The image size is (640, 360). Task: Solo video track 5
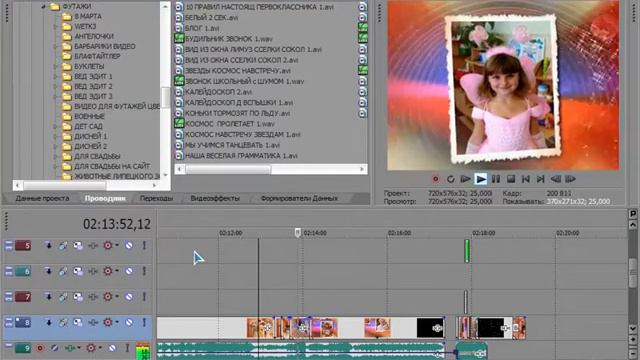144,246
